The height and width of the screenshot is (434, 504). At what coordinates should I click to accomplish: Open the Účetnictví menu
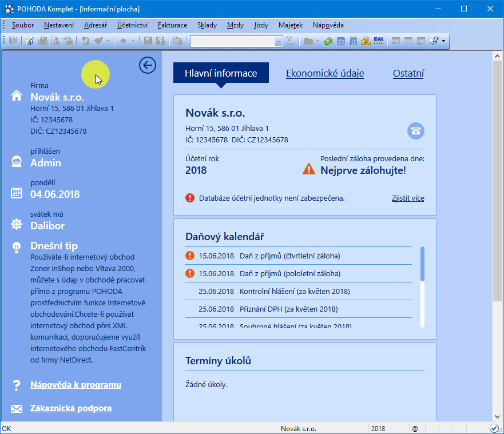tap(132, 25)
